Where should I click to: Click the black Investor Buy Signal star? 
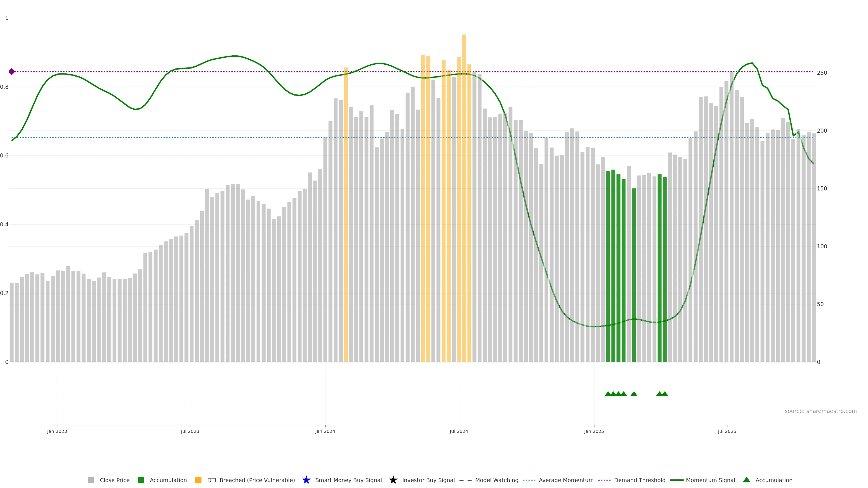tap(393, 480)
